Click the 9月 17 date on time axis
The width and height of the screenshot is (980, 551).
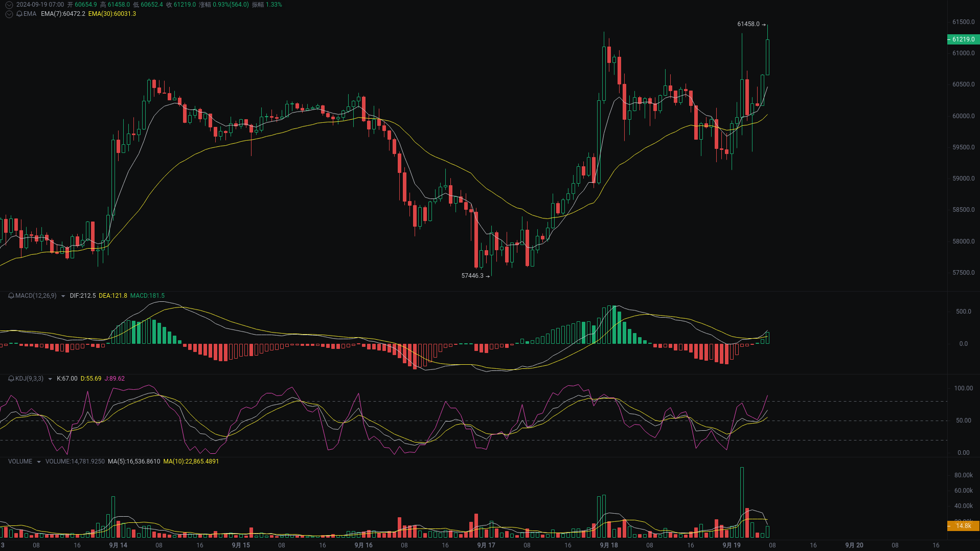[486, 545]
